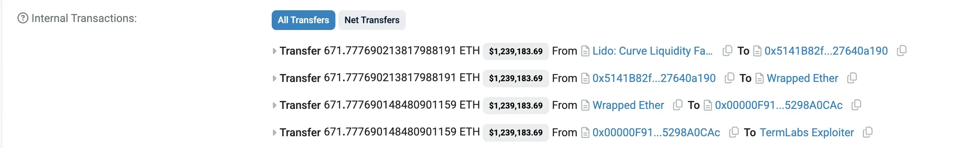Open Wrapped Ether link in second row
This screenshot has height=148, width=980.
[x=802, y=78]
